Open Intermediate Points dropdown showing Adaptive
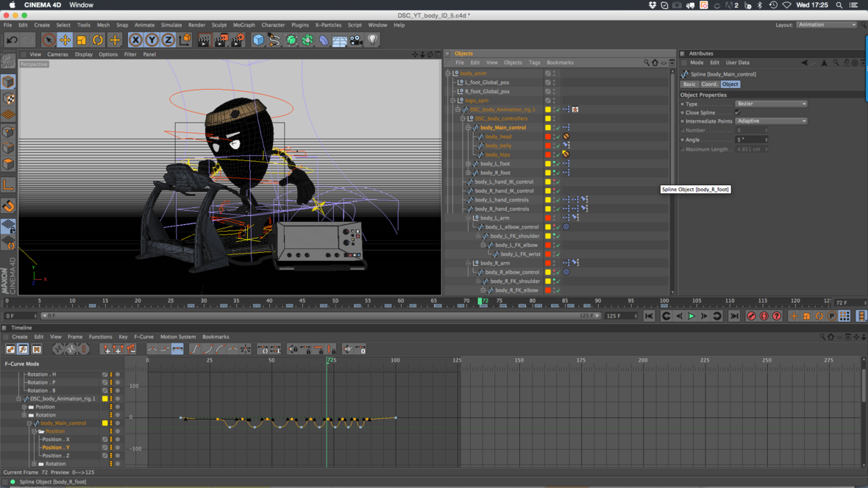The width and height of the screenshot is (868, 488). 771,121
